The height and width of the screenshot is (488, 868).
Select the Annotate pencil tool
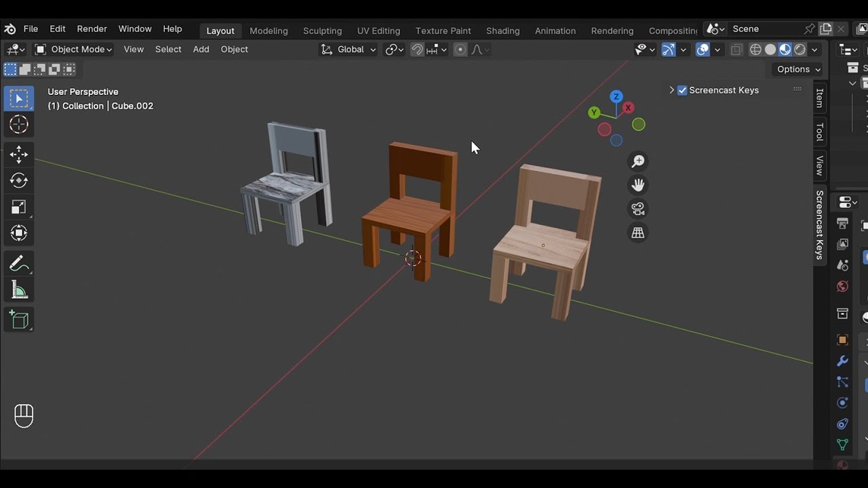[x=19, y=264]
